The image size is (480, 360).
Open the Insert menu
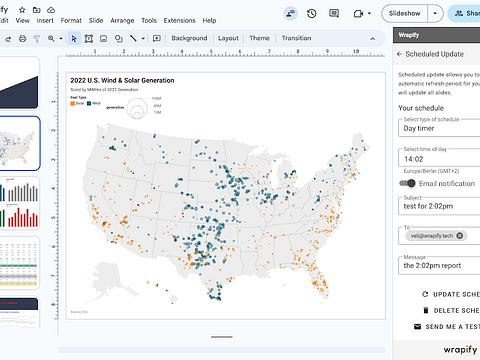pyautogui.click(x=45, y=21)
